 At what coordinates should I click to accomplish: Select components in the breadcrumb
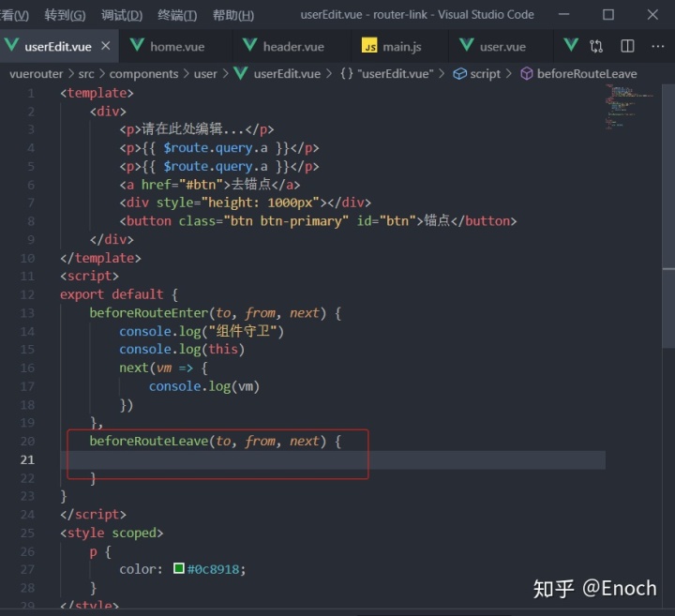143,74
